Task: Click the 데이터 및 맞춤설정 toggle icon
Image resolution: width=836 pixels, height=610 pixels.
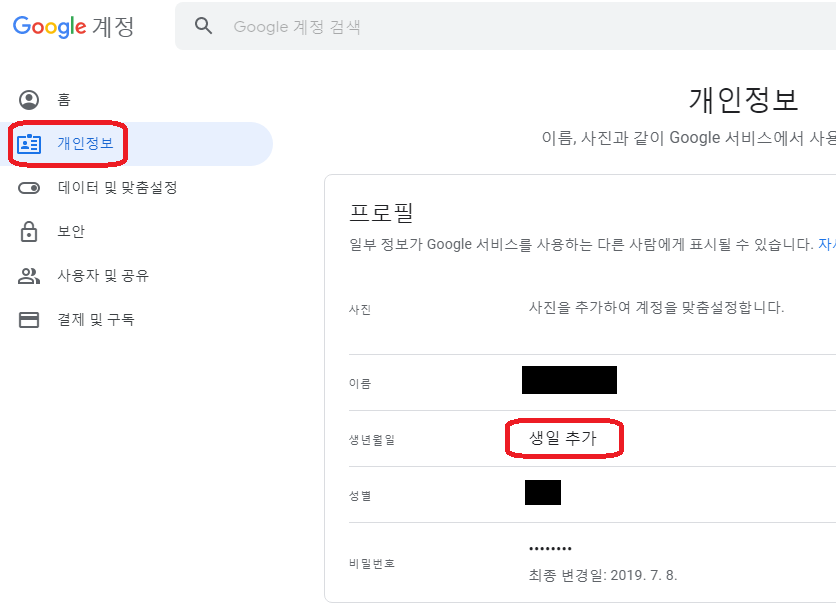Action: [29, 188]
